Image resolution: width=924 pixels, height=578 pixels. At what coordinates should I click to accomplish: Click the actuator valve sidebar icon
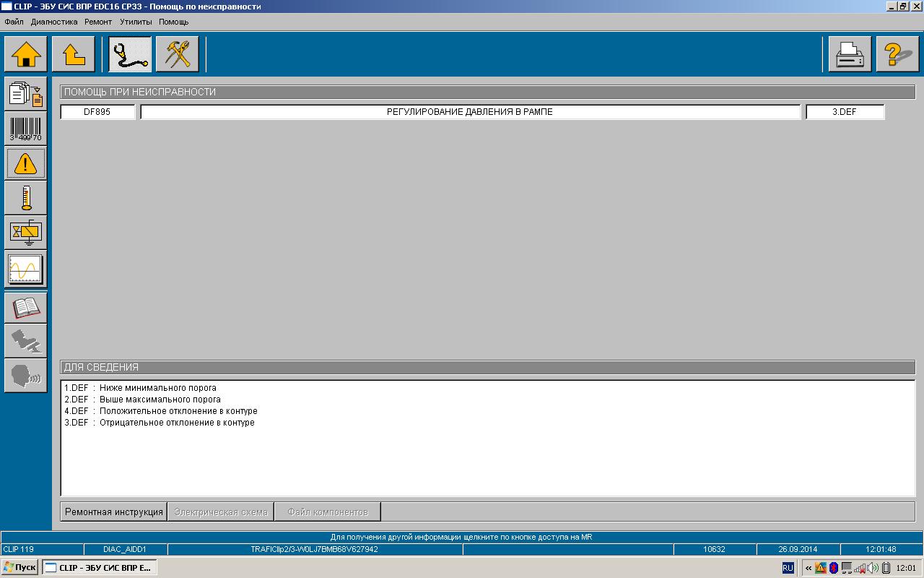(26, 233)
